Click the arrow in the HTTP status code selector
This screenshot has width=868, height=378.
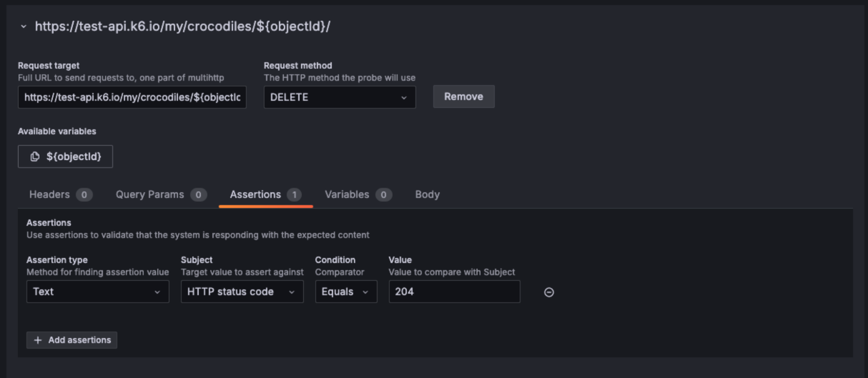(291, 292)
